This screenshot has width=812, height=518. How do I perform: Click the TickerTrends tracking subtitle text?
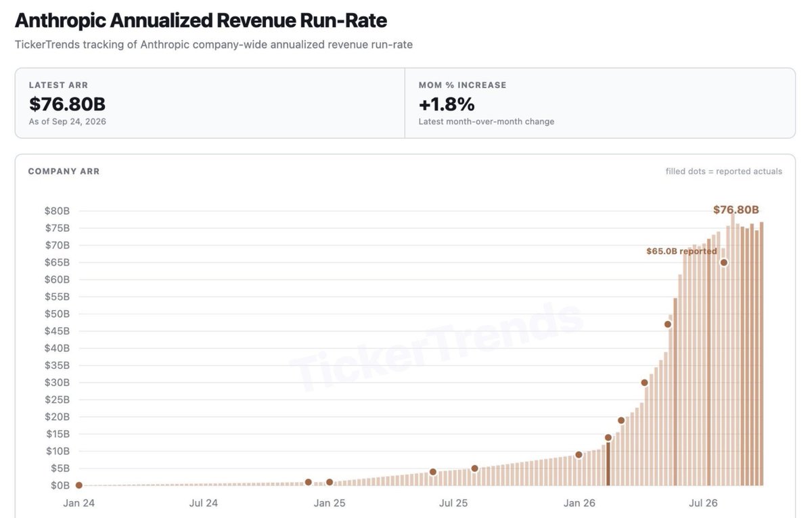point(214,45)
